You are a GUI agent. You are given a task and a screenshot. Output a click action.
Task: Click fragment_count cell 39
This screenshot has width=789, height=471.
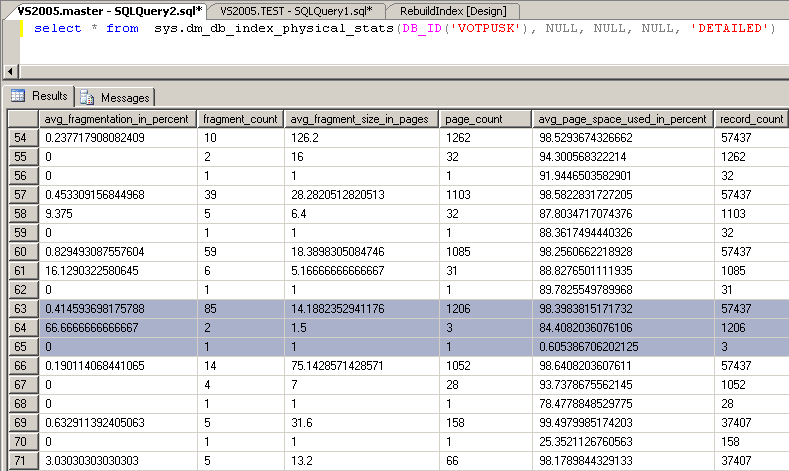[x=241, y=195]
